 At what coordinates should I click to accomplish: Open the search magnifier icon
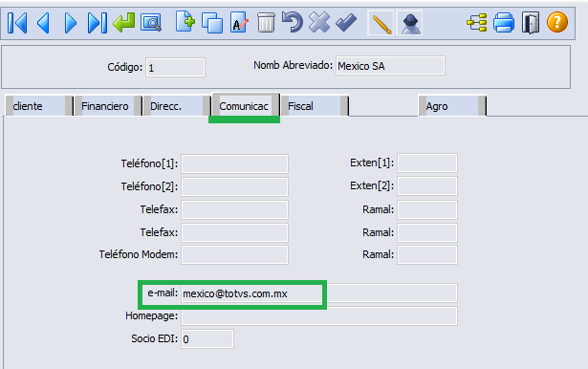coord(151,23)
